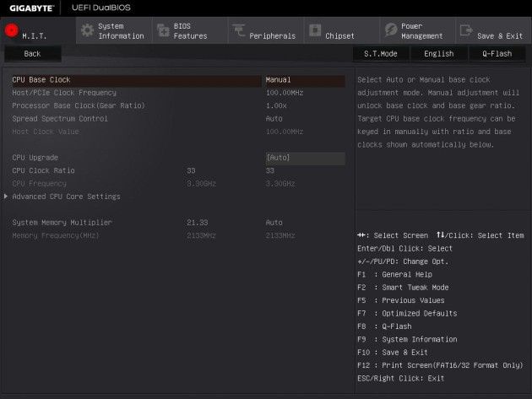Click the Peripherals connector icon
Viewport: 532px width, 399px height.
click(239, 30)
